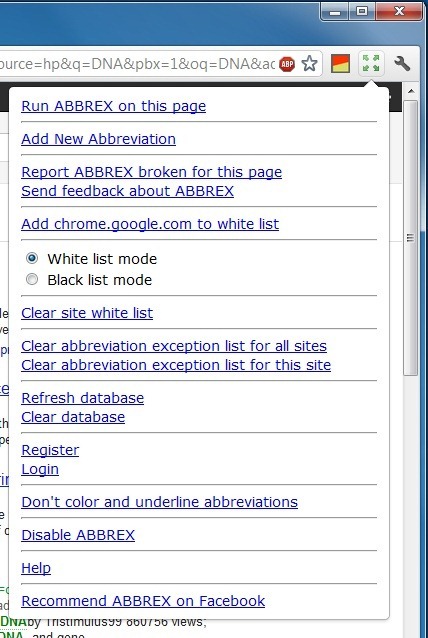The height and width of the screenshot is (638, 428).
Task: Maximize the Chrome window
Action: click(362, 11)
